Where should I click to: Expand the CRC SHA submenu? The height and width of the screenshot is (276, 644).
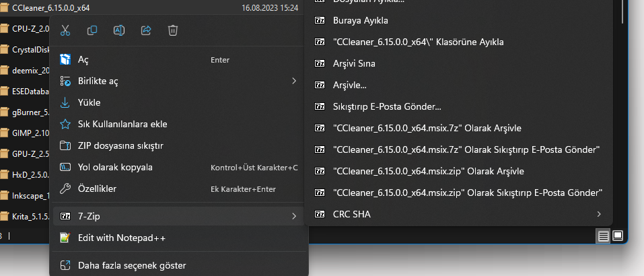point(458,214)
